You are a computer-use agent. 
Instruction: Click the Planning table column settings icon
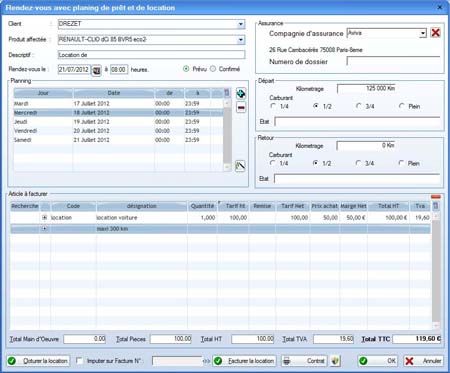point(227,93)
